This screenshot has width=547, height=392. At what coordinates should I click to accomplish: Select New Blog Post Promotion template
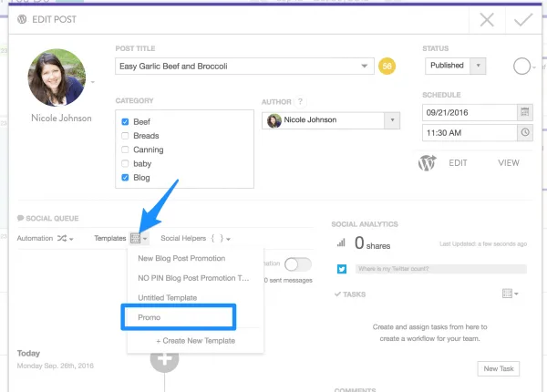(x=181, y=258)
